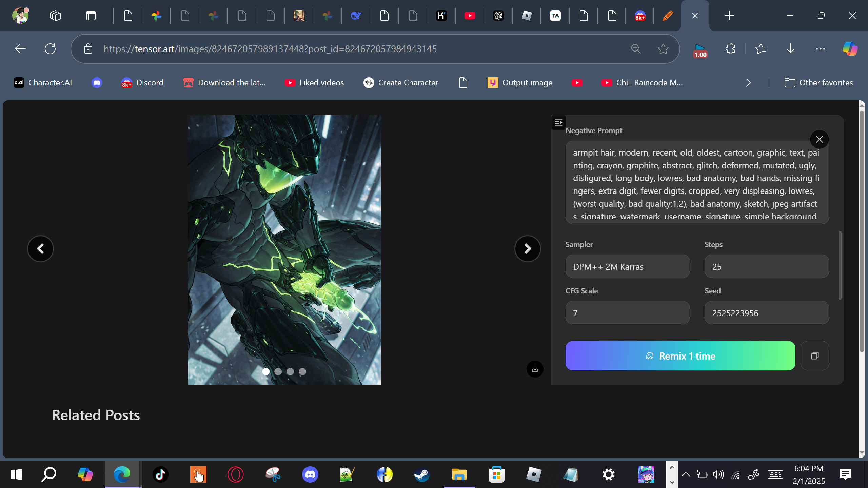Select the third carousel dot
The height and width of the screenshot is (488, 868).
coord(290,371)
